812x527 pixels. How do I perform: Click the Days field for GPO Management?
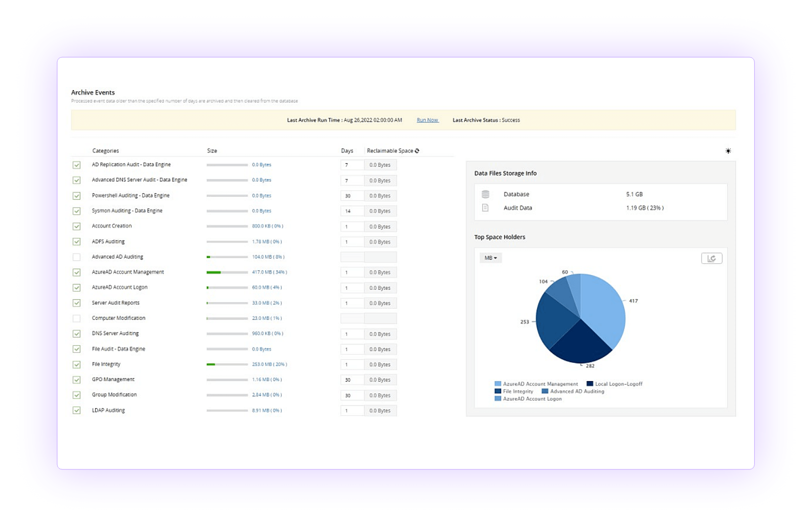[x=352, y=380]
